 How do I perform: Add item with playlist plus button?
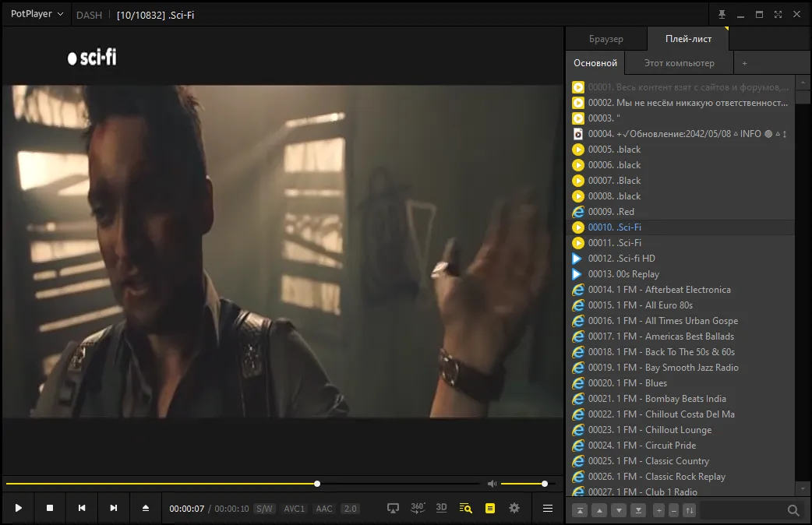(658, 510)
